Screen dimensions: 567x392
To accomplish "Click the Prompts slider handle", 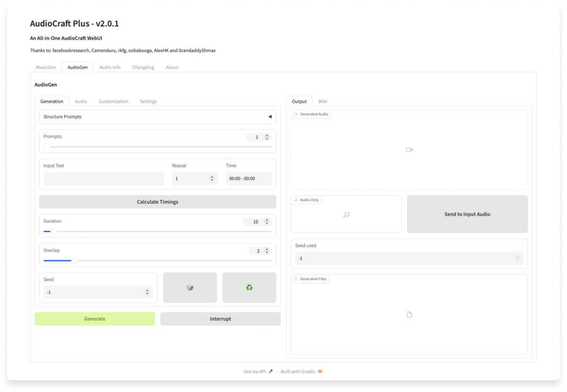I will point(47,147).
